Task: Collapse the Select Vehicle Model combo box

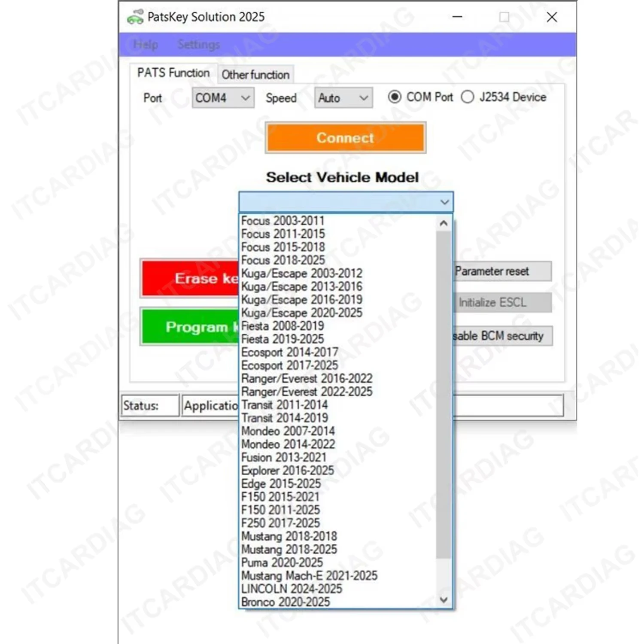Action: 444,202
